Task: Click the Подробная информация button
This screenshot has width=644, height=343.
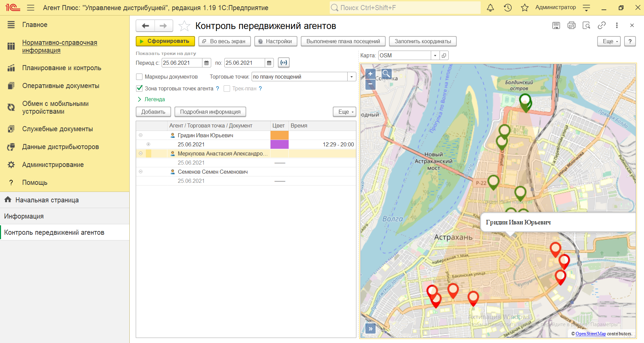Action: point(210,112)
